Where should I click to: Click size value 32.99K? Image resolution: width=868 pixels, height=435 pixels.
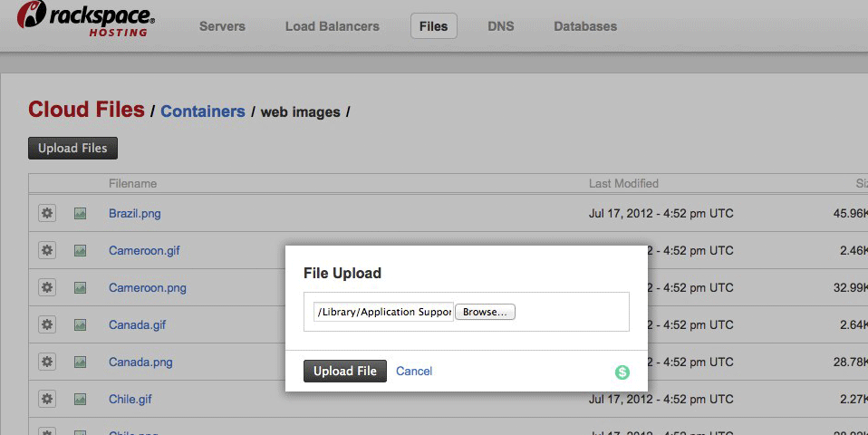pyautogui.click(x=850, y=288)
